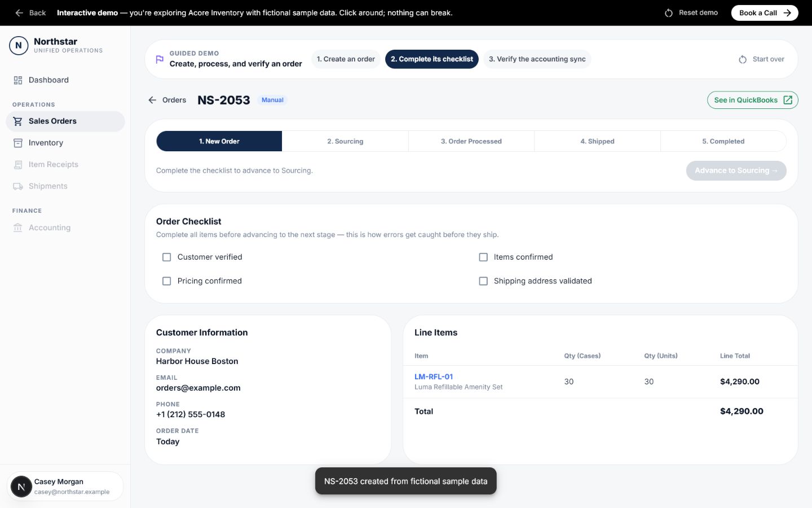Click the Dashboard grid icon
Image resolution: width=812 pixels, height=508 pixels.
pyautogui.click(x=18, y=80)
